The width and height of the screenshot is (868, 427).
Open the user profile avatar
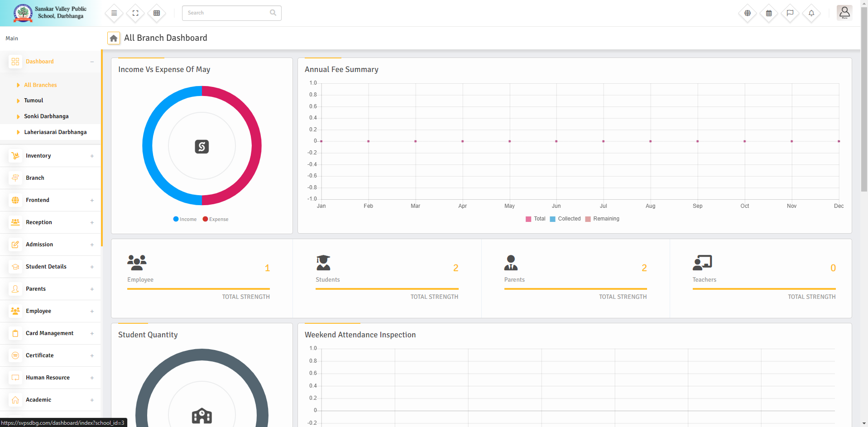coord(844,13)
